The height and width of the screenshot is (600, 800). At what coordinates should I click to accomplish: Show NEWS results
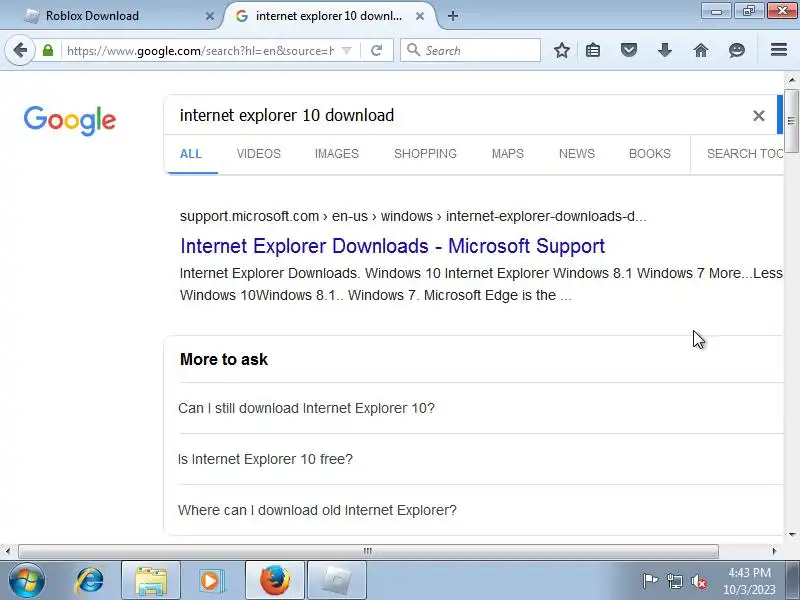577,154
